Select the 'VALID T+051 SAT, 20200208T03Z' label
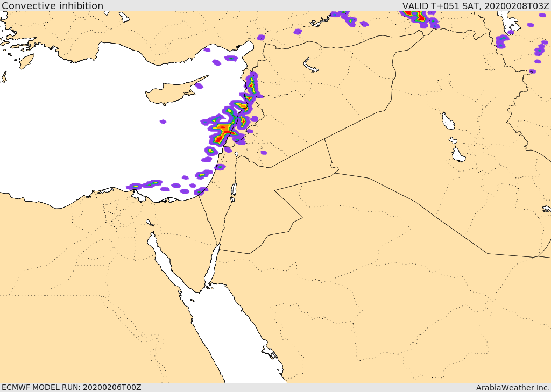Viewport: 551px width, 392px height. coord(476,5)
